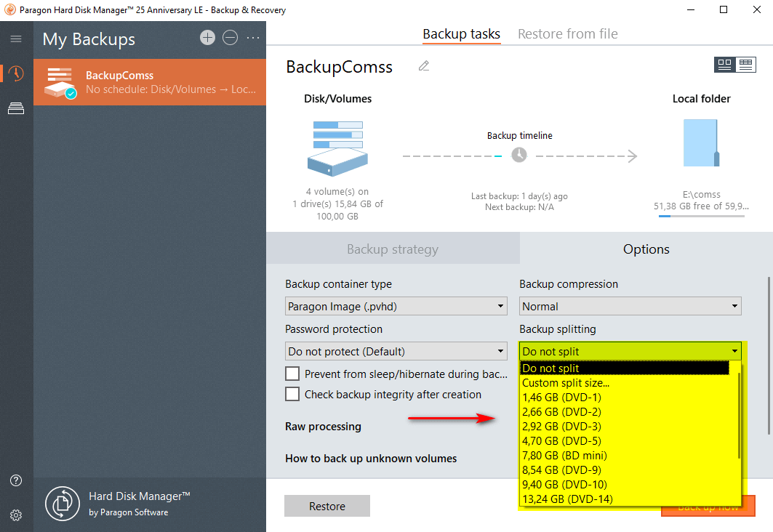This screenshot has height=532, width=773.
Task: Click the split list scrollbar thumb
Action: [739, 415]
